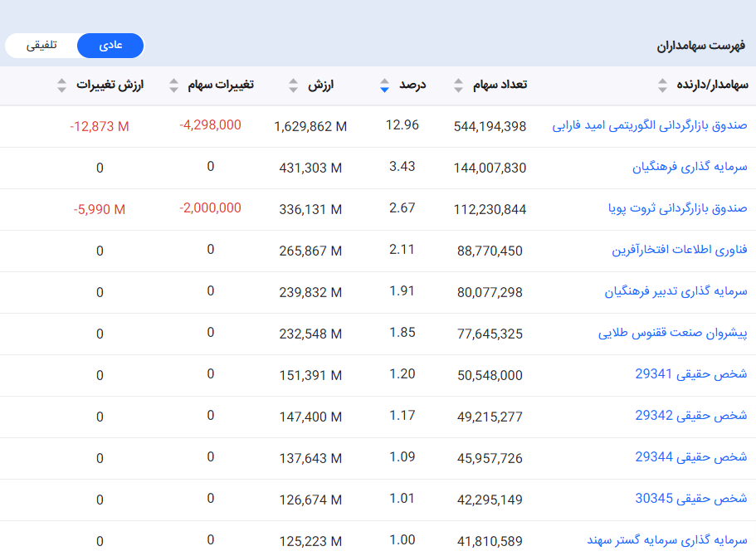The width and height of the screenshot is (756, 556).
Task: Click sort icon beside سهامدار/دارنده header
Action: coord(662,85)
